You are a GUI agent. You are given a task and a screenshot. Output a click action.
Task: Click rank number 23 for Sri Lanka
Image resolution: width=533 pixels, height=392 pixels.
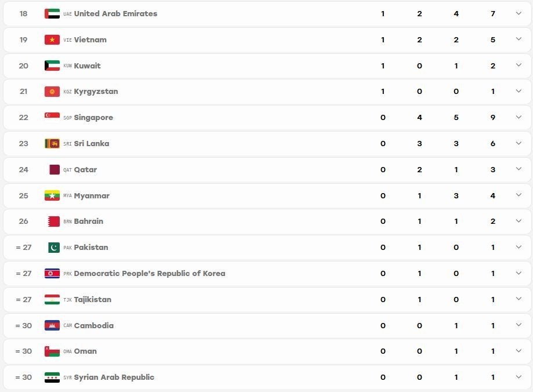point(23,143)
